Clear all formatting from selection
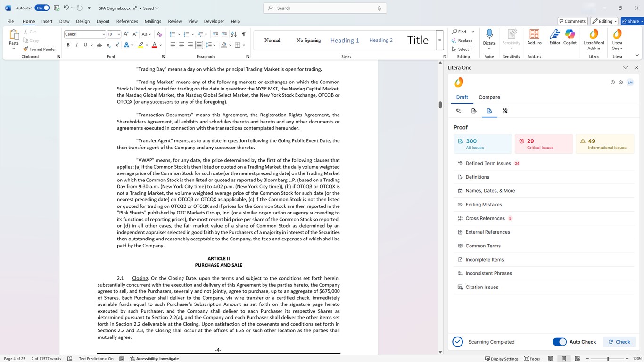Viewport: 644px width, 362px height. tap(159, 34)
